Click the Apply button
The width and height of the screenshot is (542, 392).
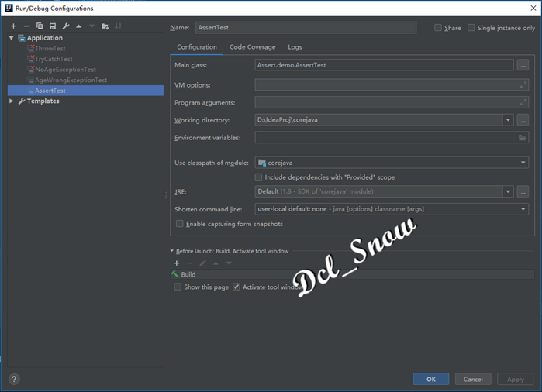pos(516,379)
